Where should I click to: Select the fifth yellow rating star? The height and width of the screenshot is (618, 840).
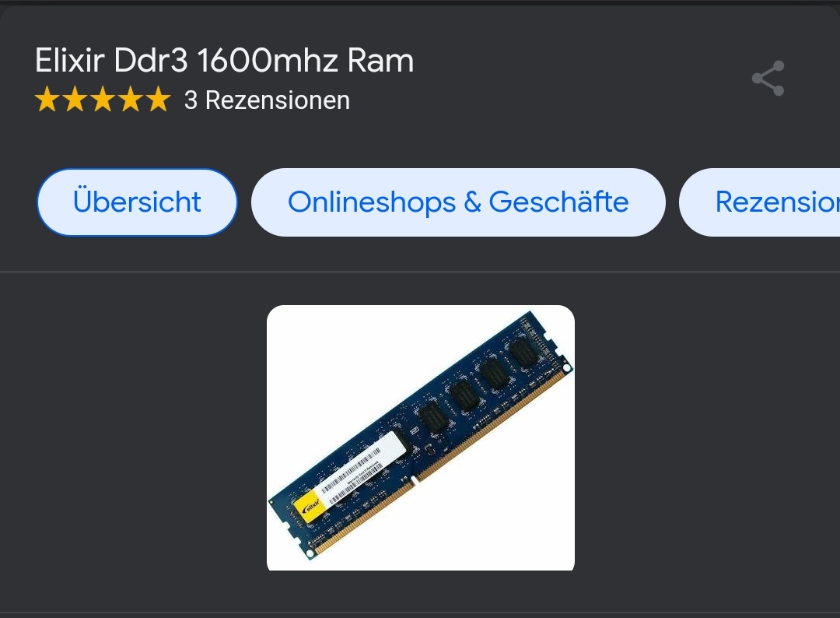tap(158, 100)
